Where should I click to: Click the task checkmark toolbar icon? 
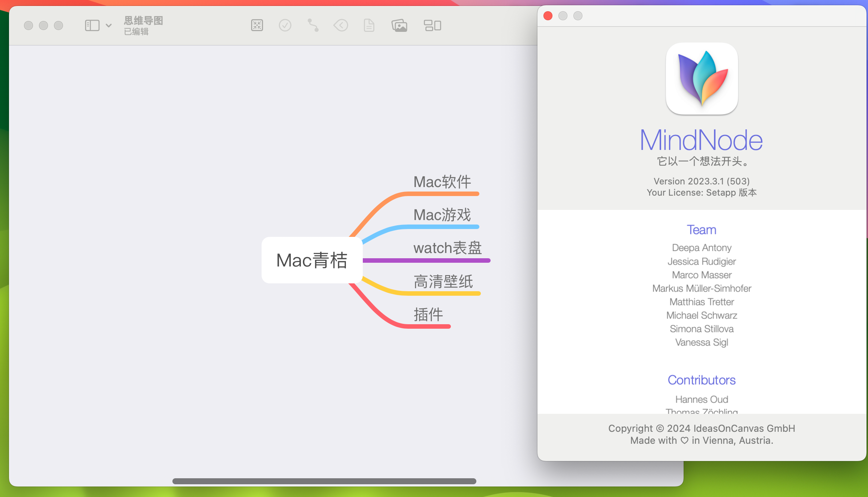285,25
